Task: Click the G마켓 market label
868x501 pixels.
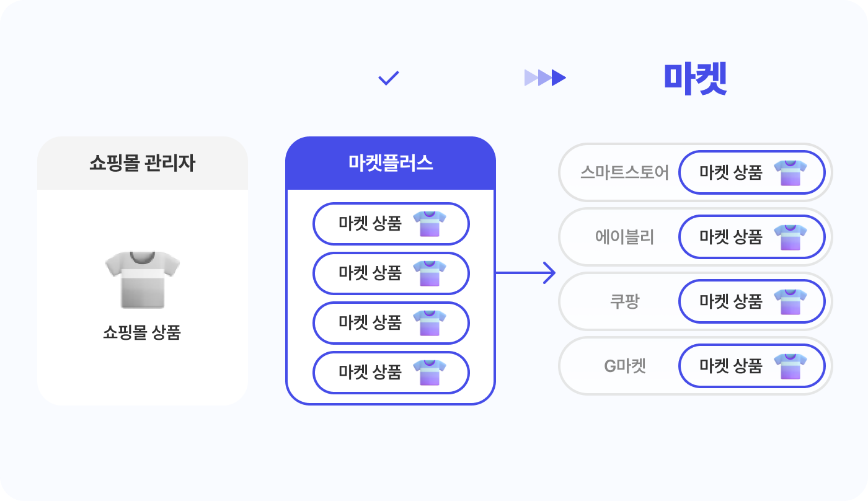Action: pos(625,366)
